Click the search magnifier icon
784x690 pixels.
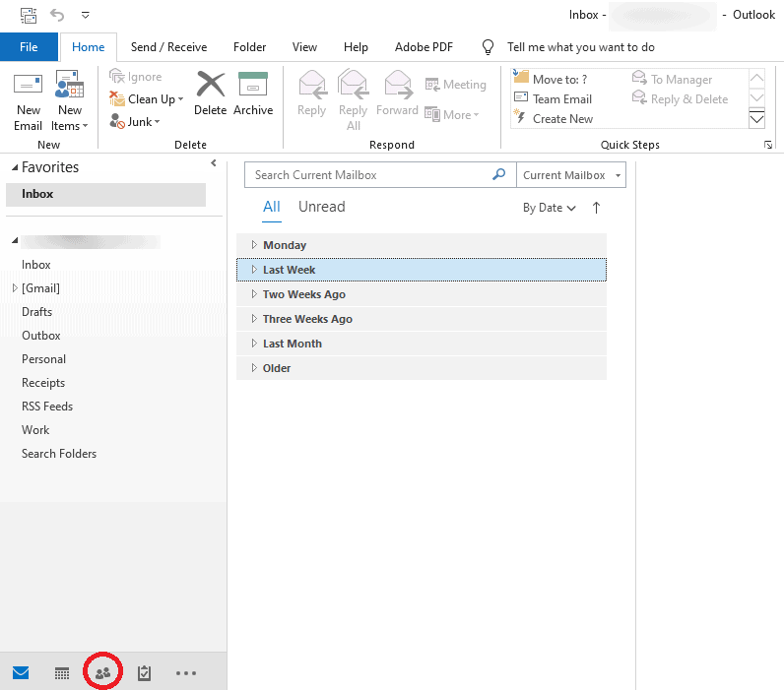pyautogui.click(x=499, y=175)
